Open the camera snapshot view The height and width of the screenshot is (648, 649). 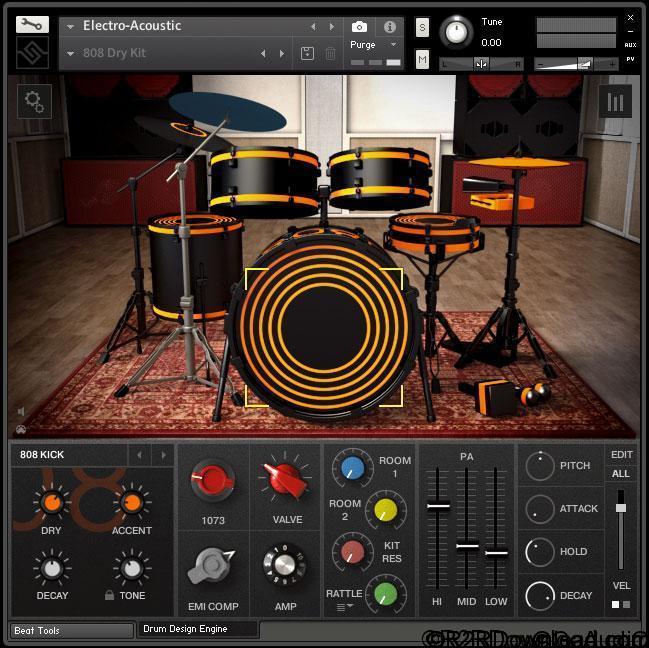coord(359,27)
